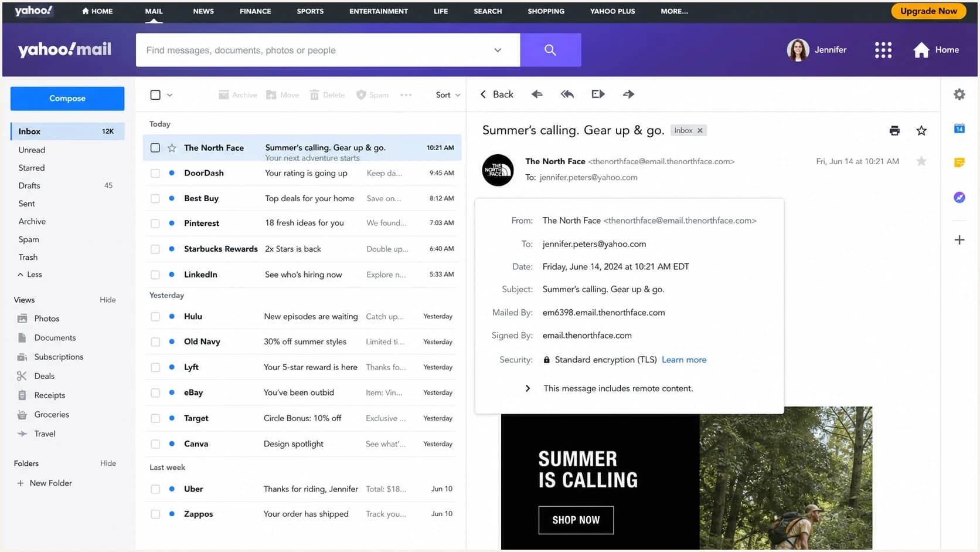Image resolution: width=980 pixels, height=552 pixels.
Task: Click the Yahoo Mail logo
Action: pyautogui.click(x=64, y=50)
